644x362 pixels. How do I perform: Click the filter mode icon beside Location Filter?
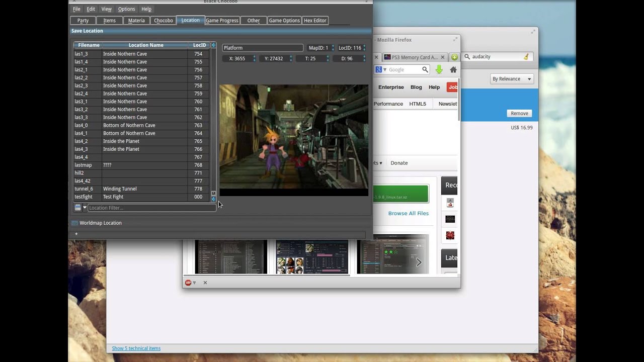[x=77, y=208]
